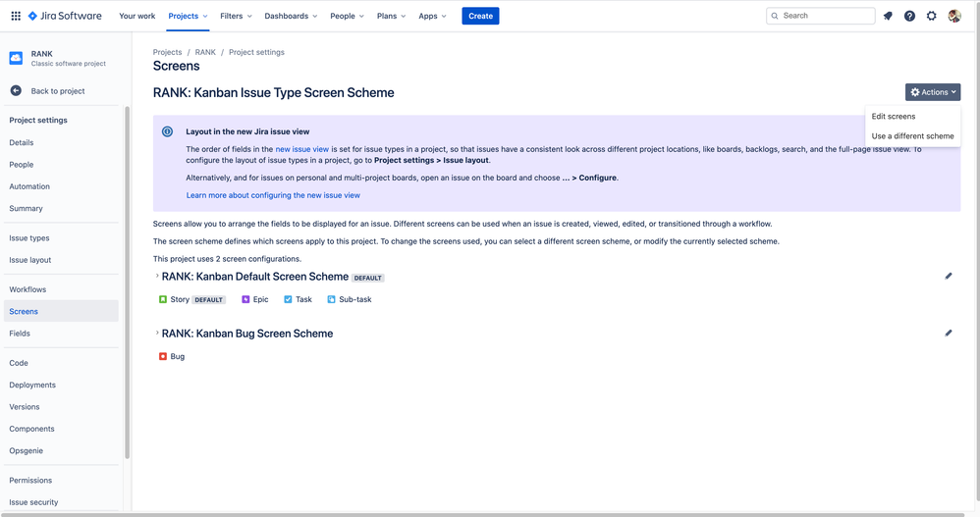Click the Task issue type icon
This screenshot has width=980, height=517.
[288, 300]
